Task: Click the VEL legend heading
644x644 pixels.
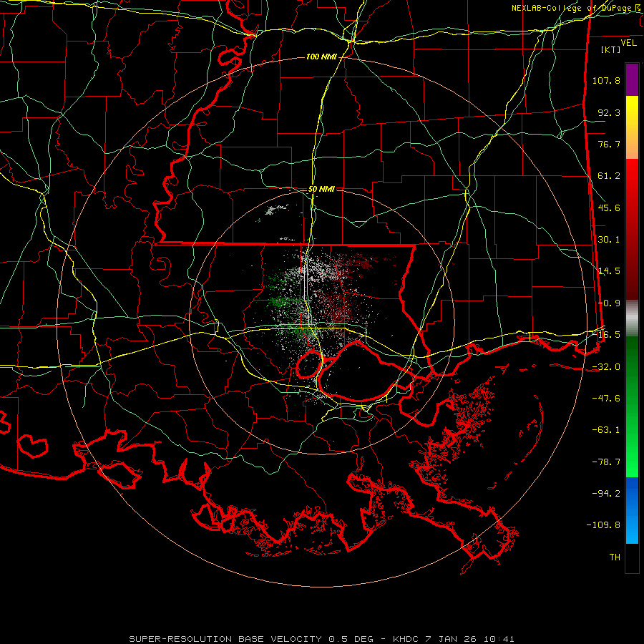Action: point(628,43)
